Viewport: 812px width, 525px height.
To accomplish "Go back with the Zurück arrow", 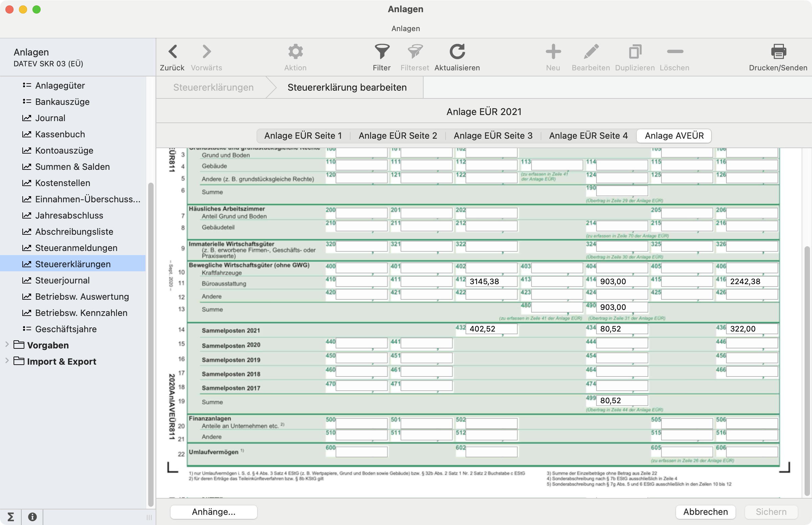I will coord(173,52).
